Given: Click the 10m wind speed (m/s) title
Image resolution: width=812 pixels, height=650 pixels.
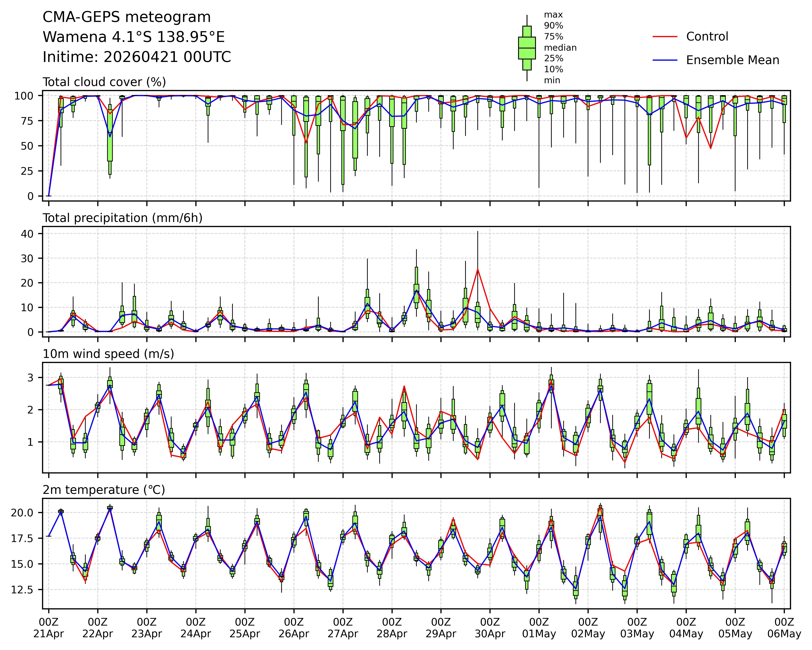Looking at the screenshot, I should coord(109,354).
